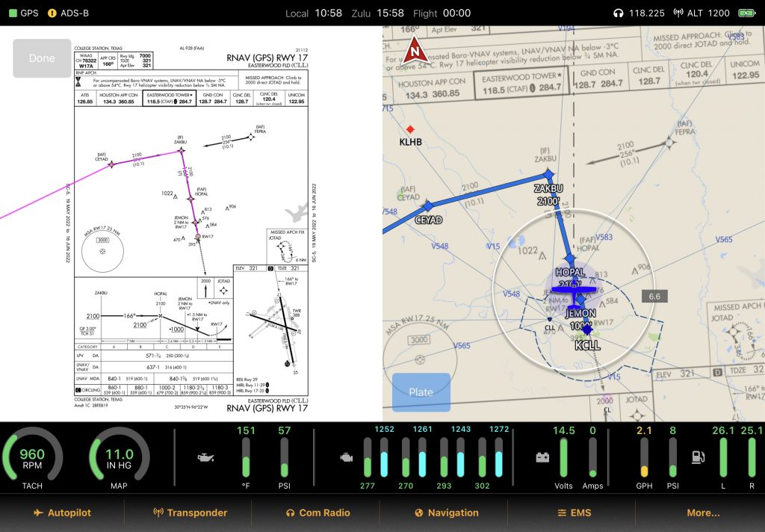Tap the transponder antenna ALT icon
This screenshot has height=532, width=765.
678,13
